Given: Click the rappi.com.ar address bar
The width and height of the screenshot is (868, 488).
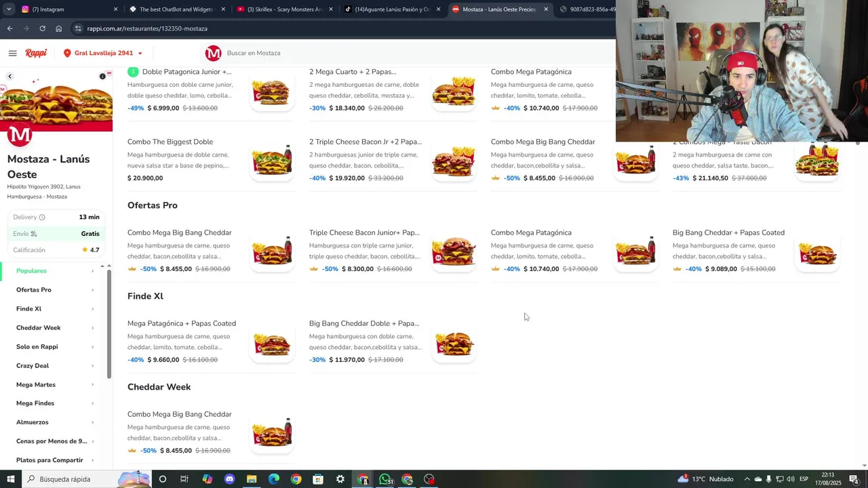Looking at the screenshot, I should (339, 28).
